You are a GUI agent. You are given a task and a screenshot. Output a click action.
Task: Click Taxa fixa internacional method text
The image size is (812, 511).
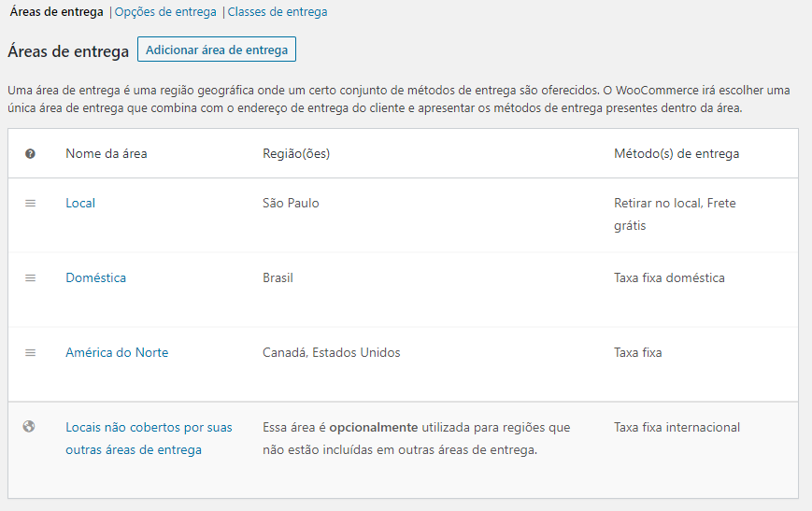[x=677, y=427]
